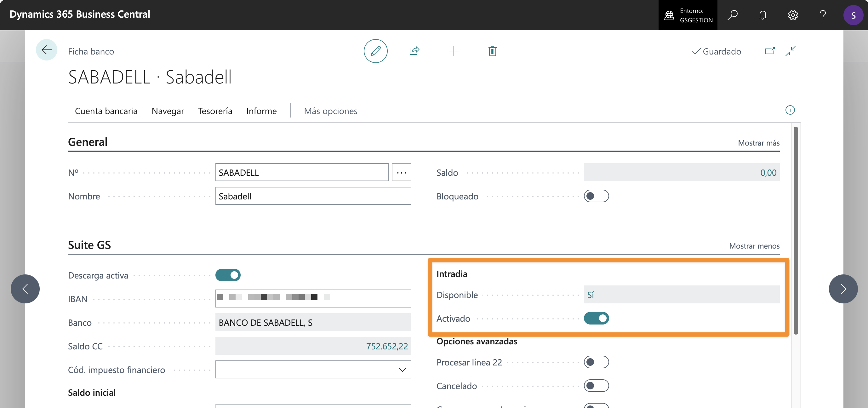Create a new record with plus icon

pos(454,51)
